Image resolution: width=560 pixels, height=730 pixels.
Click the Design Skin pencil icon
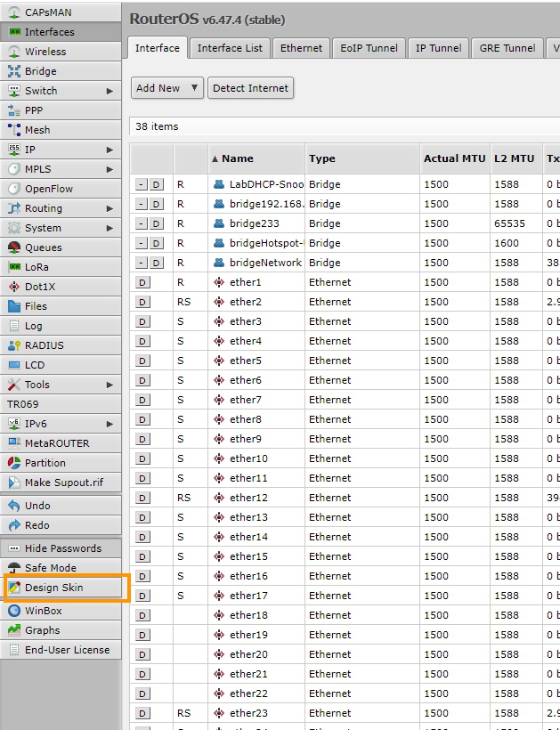pyautogui.click(x=14, y=587)
